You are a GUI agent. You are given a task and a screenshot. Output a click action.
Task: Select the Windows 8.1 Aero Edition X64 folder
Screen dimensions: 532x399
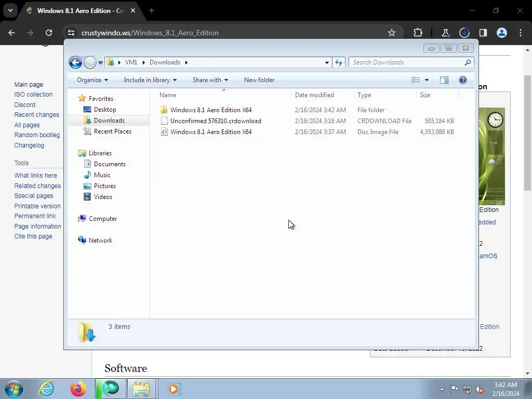tap(211, 110)
